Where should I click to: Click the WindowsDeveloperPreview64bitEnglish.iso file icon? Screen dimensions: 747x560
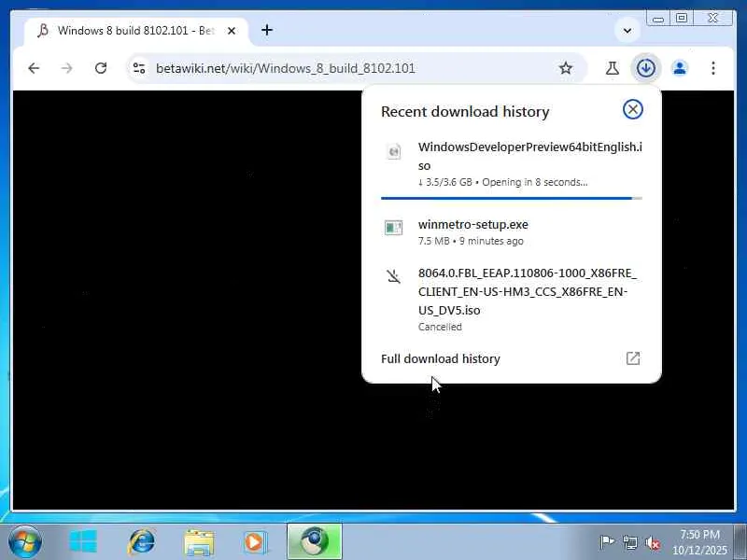point(394,151)
